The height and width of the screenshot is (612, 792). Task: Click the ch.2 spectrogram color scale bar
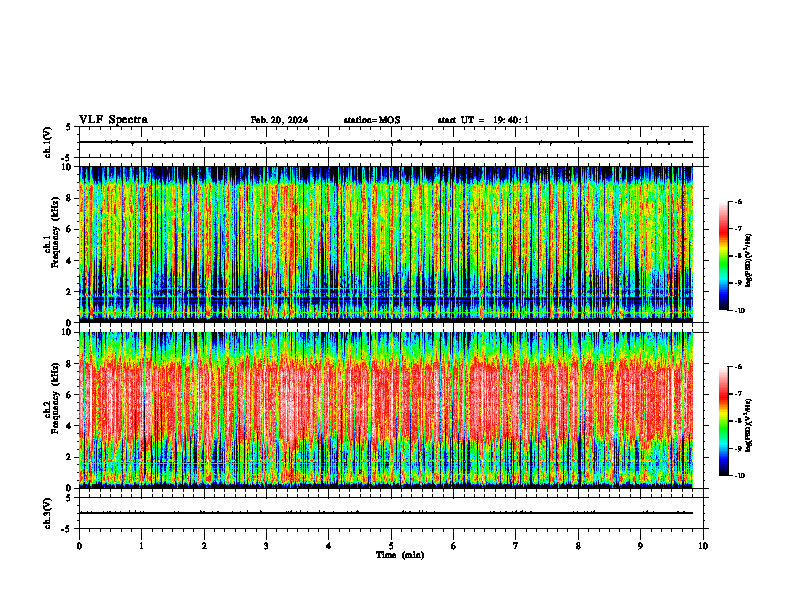coord(723,421)
